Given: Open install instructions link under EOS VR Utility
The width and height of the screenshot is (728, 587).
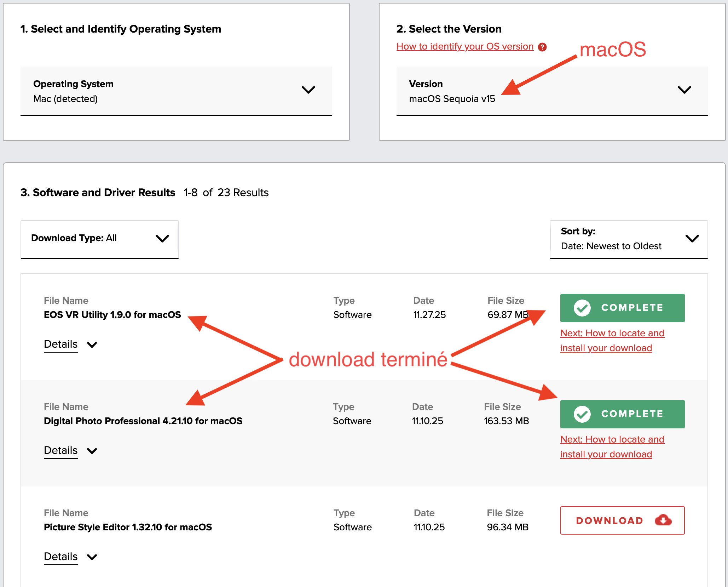Looking at the screenshot, I should click(x=612, y=340).
